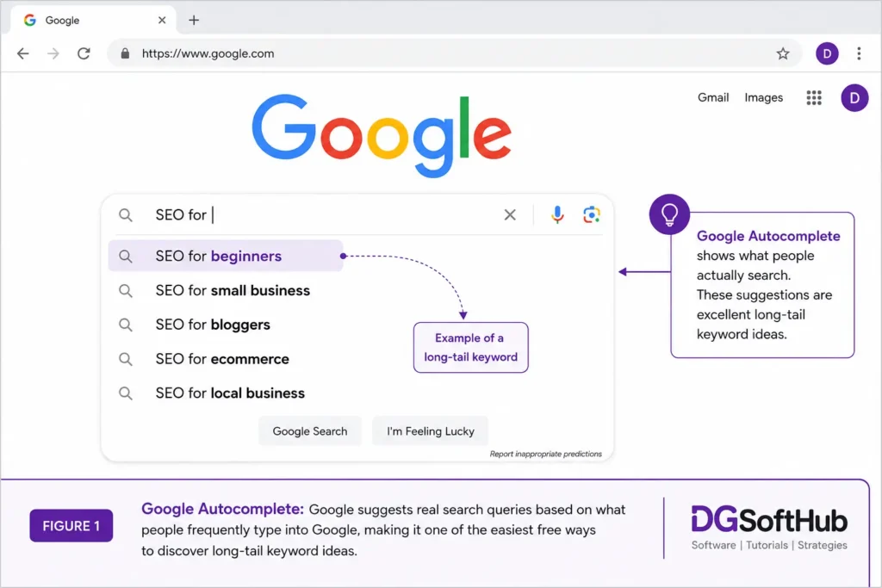The height and width of the screenshot is (588, 882).
Task: Click the Google favicon on the tab
Action: (30, 21)
